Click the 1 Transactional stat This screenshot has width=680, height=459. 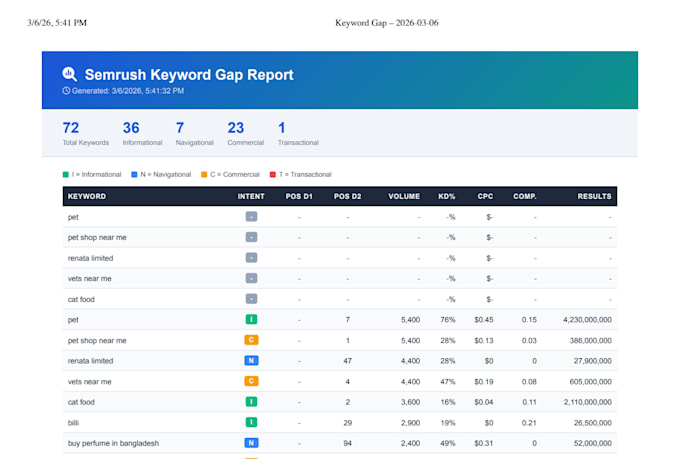pyautogui.click(x=298, y=134)
